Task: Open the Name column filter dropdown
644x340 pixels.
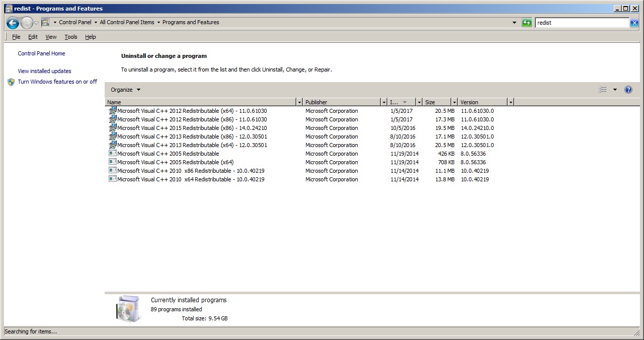Action: point(300,102)
